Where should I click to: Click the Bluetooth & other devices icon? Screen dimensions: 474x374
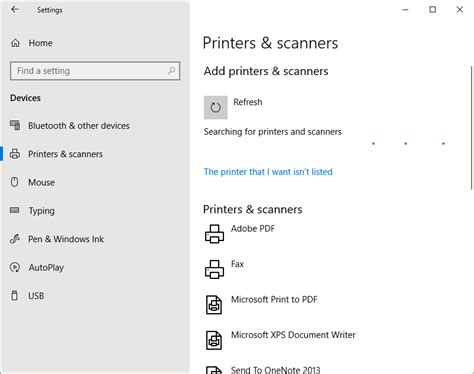pos(15,125)
